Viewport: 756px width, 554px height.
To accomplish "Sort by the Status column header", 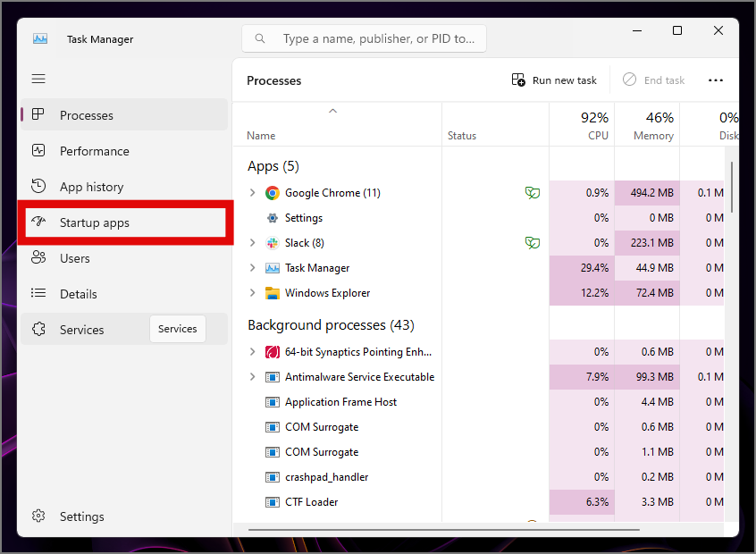I will click(495, 124).
